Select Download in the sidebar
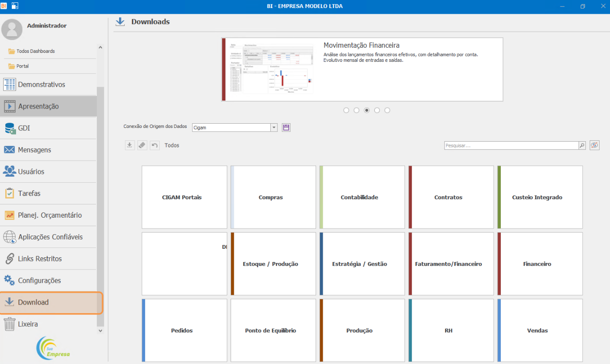610x364 pixels. point(51,303)
